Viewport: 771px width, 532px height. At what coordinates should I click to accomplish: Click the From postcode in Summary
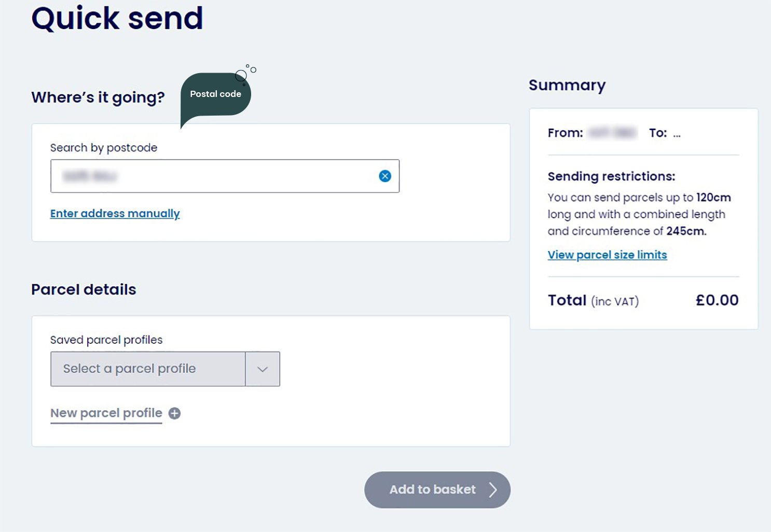tap(612, 133)
